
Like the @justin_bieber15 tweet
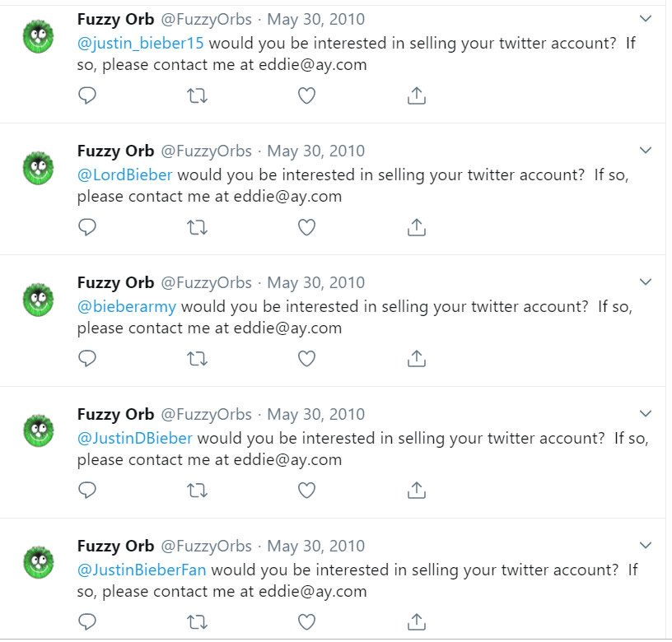click(306, 95)
